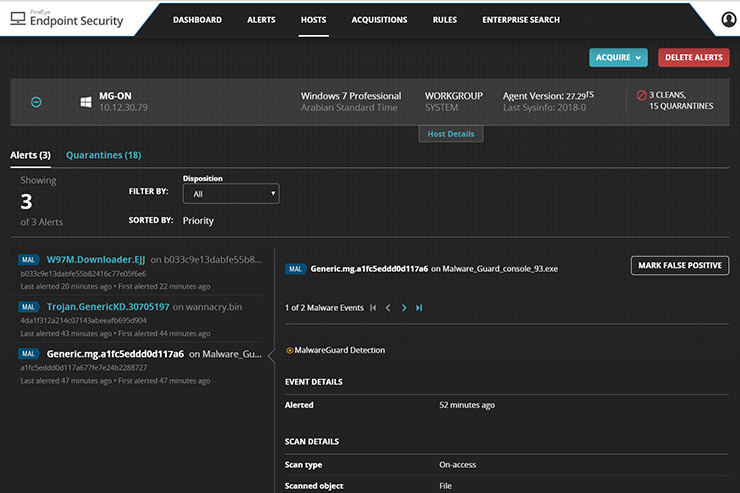Click Delete Alerts button

693,58
